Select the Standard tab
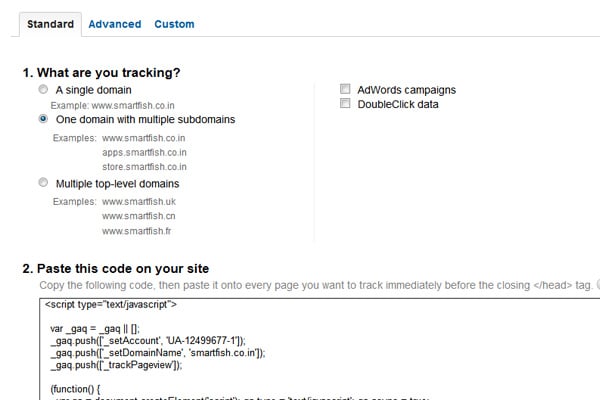The width and height of the screenshot is (600, 400). coord(50,24)
